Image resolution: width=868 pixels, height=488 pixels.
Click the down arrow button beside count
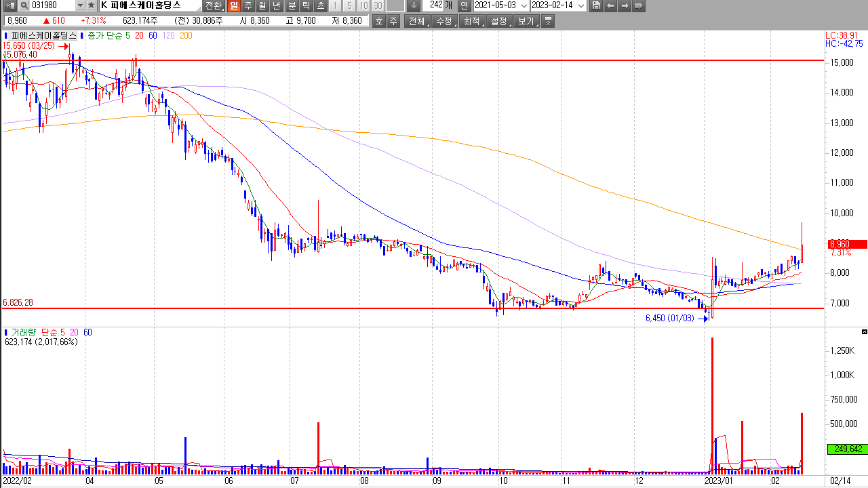click(414, 5)
